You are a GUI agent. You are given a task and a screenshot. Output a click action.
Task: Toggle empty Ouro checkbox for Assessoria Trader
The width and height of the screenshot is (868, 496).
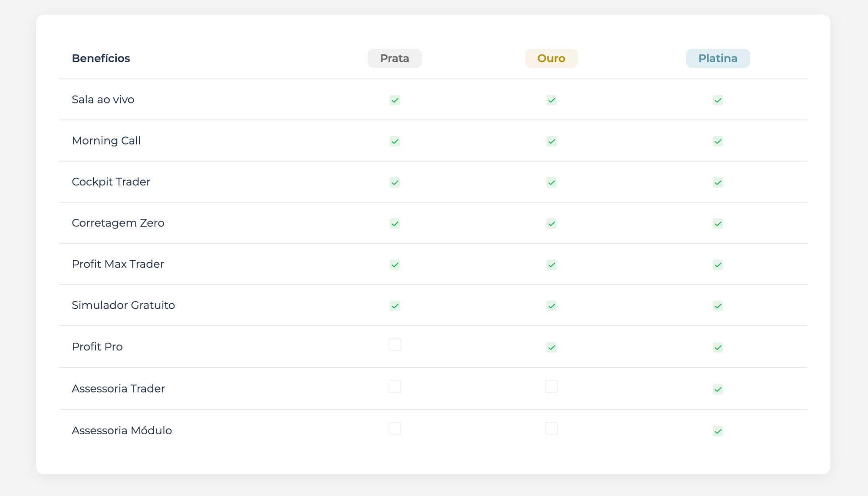pyautogui.click(x=551, y=387)
